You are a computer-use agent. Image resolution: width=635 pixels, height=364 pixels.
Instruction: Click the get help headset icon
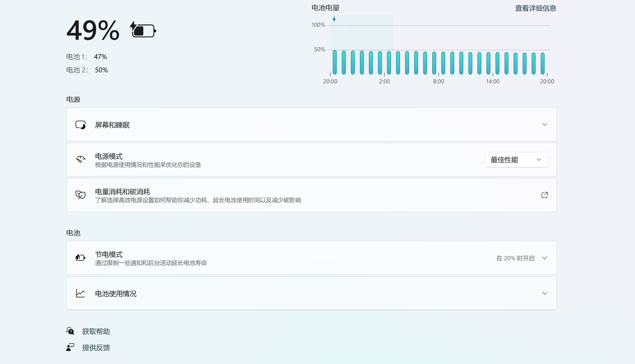pyautogui.click(x=70, y=331)
